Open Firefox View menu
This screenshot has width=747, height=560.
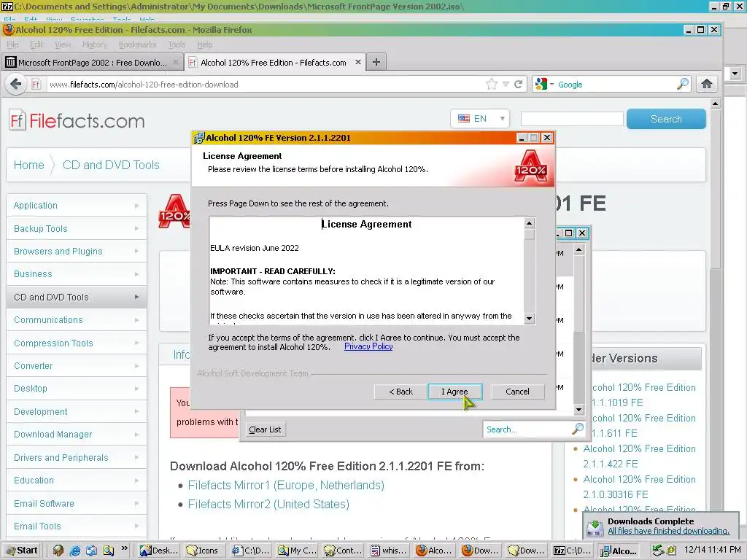pyautogui.click(x=63, y=44)
